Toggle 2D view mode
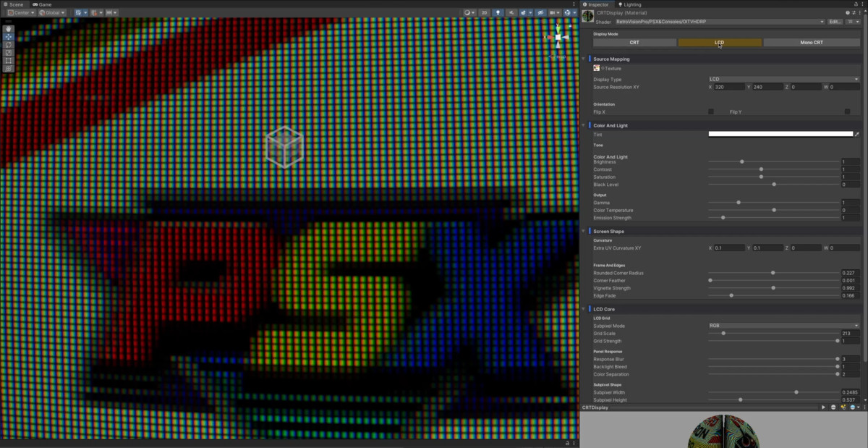 [485, 12]
